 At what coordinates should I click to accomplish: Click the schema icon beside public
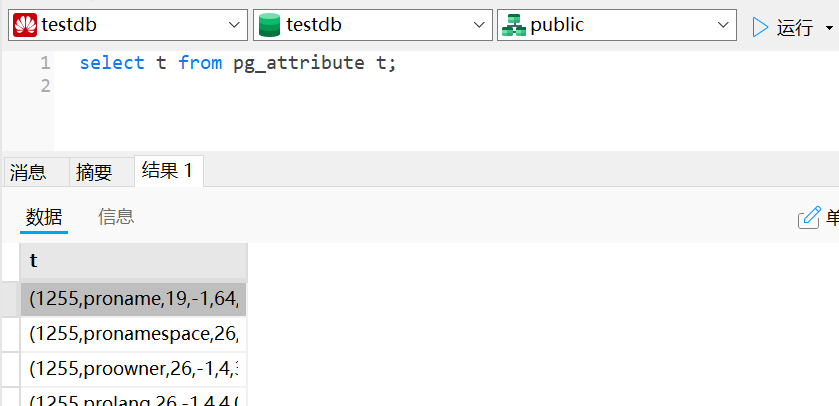tap(514, 26)
